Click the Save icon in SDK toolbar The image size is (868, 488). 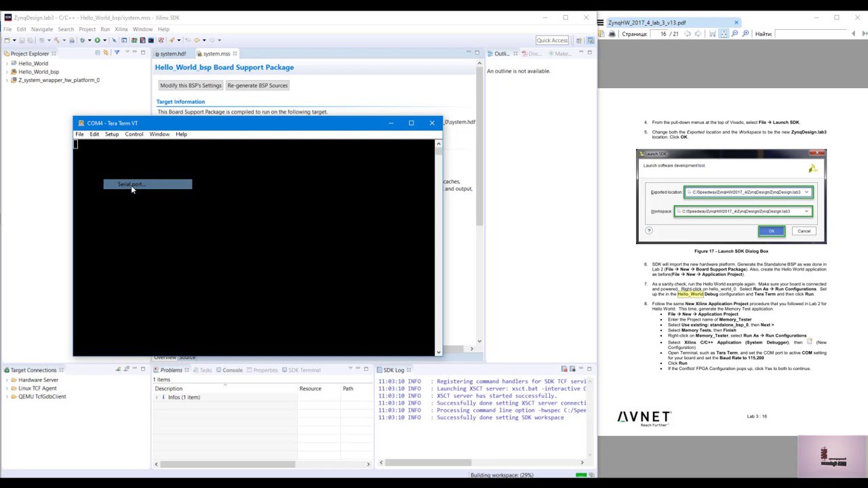click(22, 40)
